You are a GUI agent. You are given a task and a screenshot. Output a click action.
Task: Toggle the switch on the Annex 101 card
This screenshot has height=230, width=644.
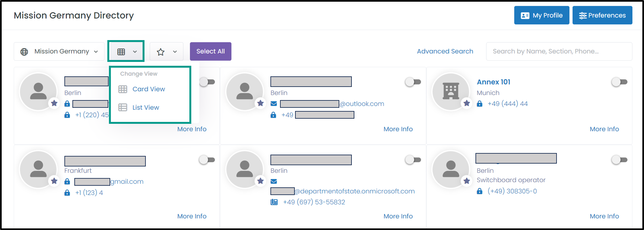coord(619,82)
